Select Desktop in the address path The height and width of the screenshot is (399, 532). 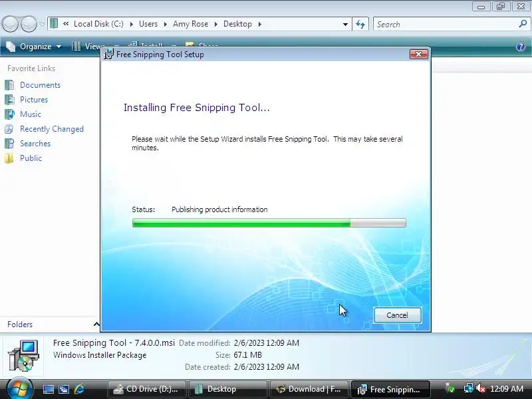coord(237,24)
